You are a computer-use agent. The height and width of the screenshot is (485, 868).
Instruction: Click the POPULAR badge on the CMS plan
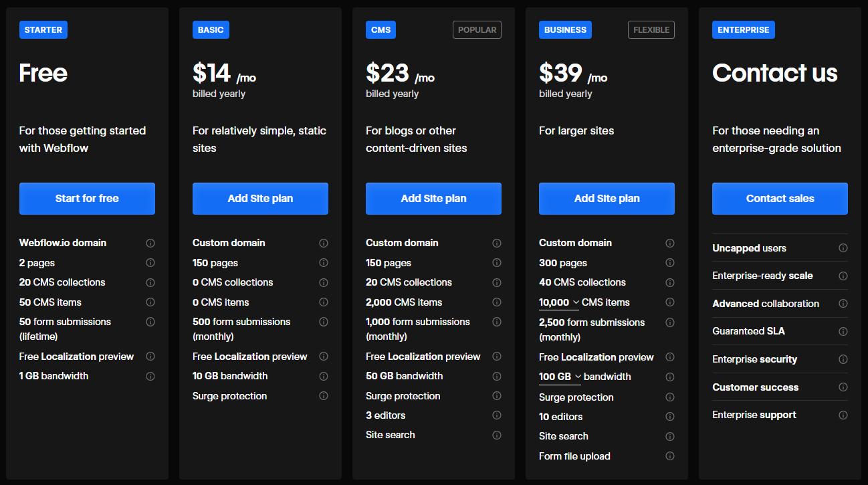click(477, 30)
